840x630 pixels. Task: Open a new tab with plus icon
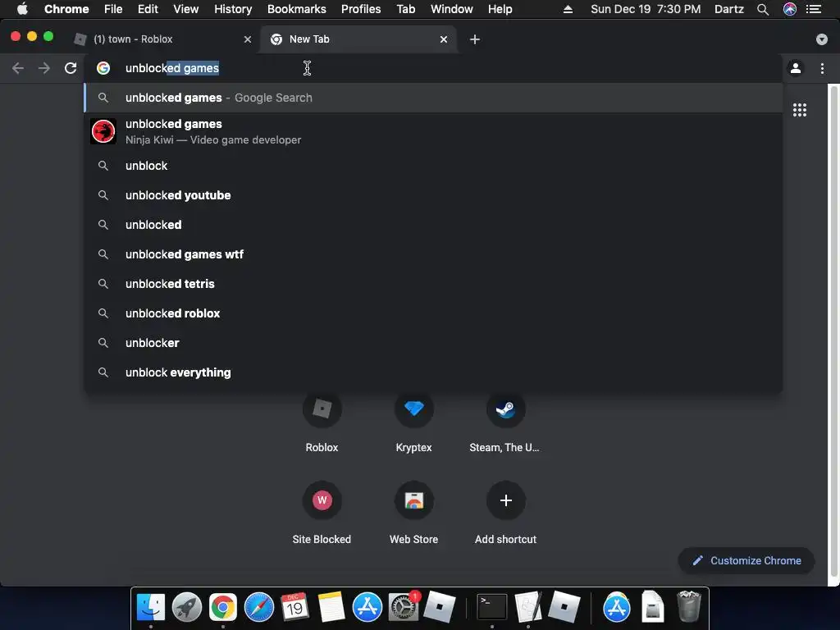[475, 39]
